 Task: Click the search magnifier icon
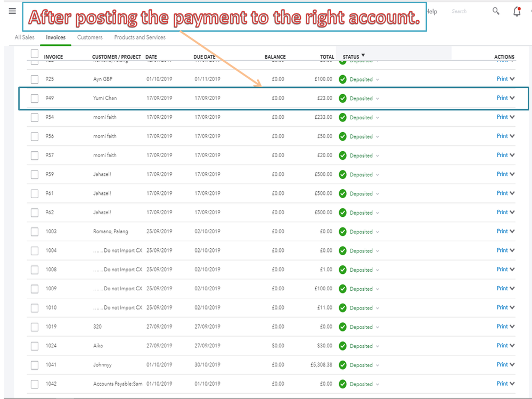coord(495,11)
